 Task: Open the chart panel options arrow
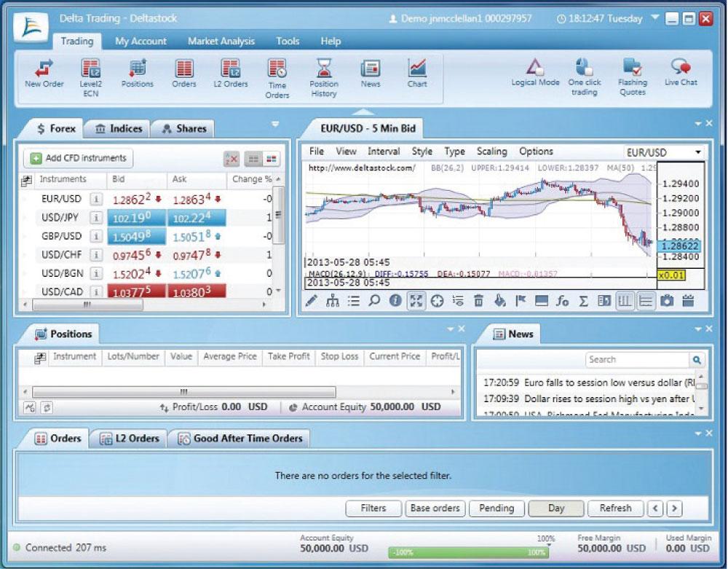pos(698,124)
